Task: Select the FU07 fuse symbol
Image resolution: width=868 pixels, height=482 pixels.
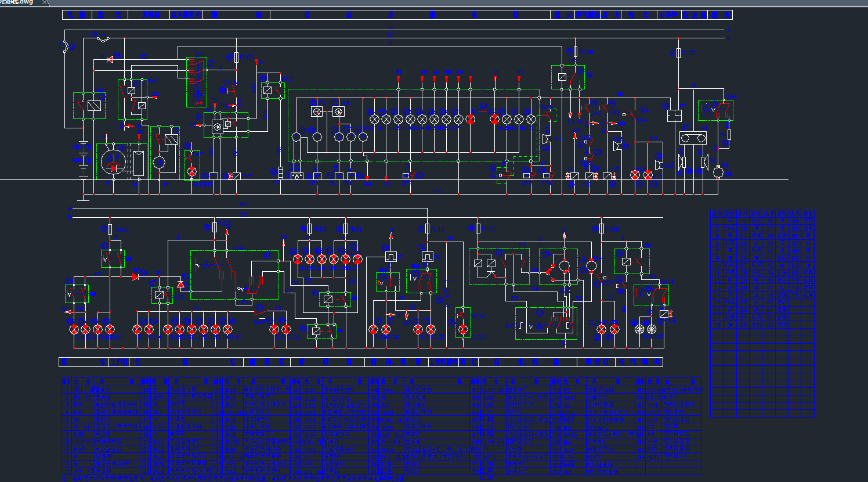Action: click(678, 53)
